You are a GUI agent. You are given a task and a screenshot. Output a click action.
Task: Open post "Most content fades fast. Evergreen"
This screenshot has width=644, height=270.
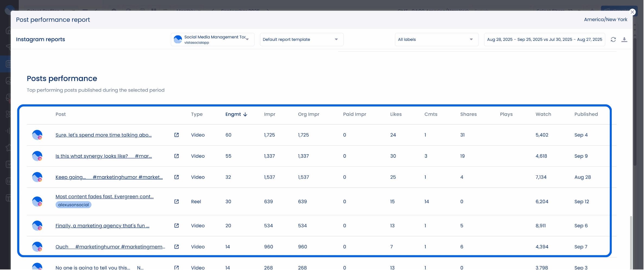(x=104, y=196)
